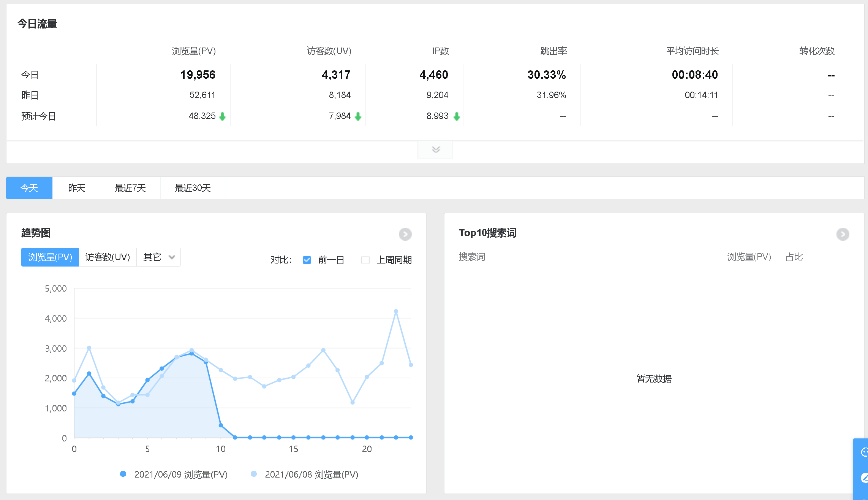This screenshot has width=868, height=500.
Task: Click the feedback edit floating icon
Action: click(864, 478)
